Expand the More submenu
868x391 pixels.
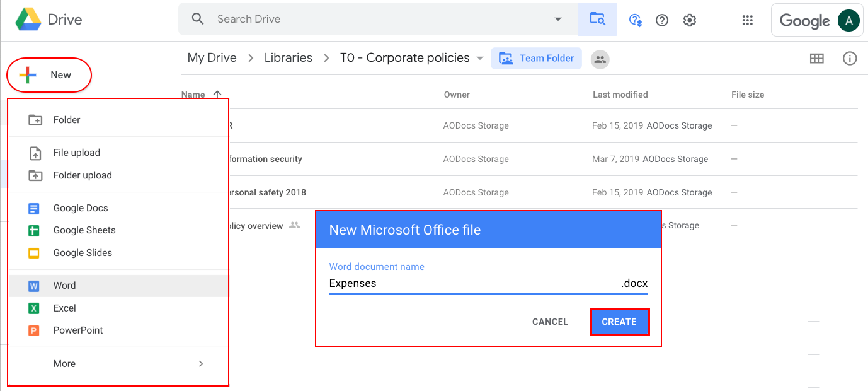pos(118,364)
